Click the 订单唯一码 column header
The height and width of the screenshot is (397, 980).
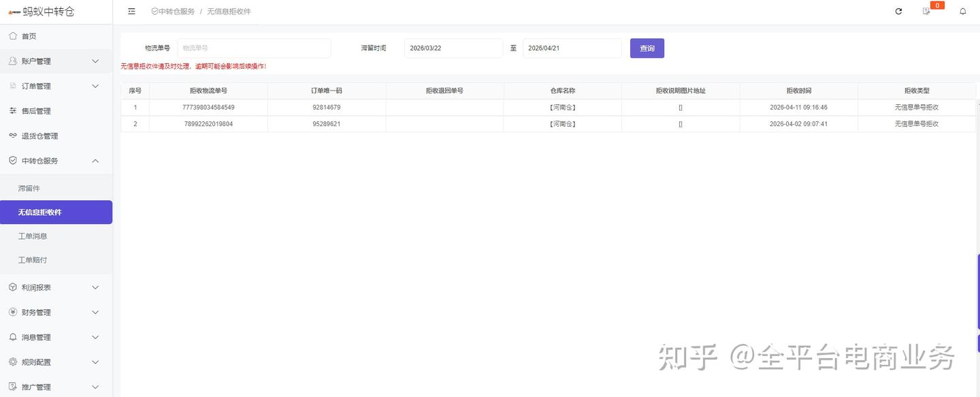click(x=327, y=91)
